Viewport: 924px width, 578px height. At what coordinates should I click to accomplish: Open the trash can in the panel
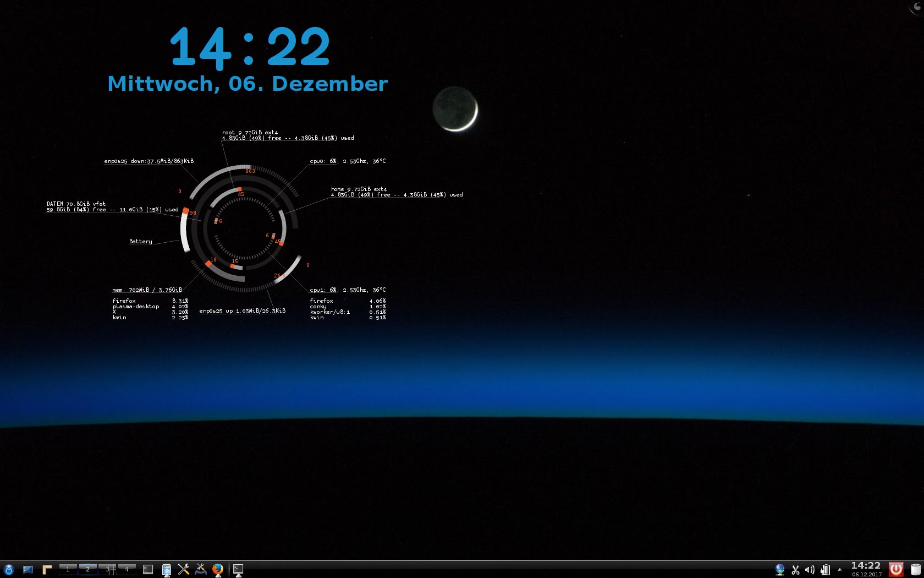tap(915, 570)
